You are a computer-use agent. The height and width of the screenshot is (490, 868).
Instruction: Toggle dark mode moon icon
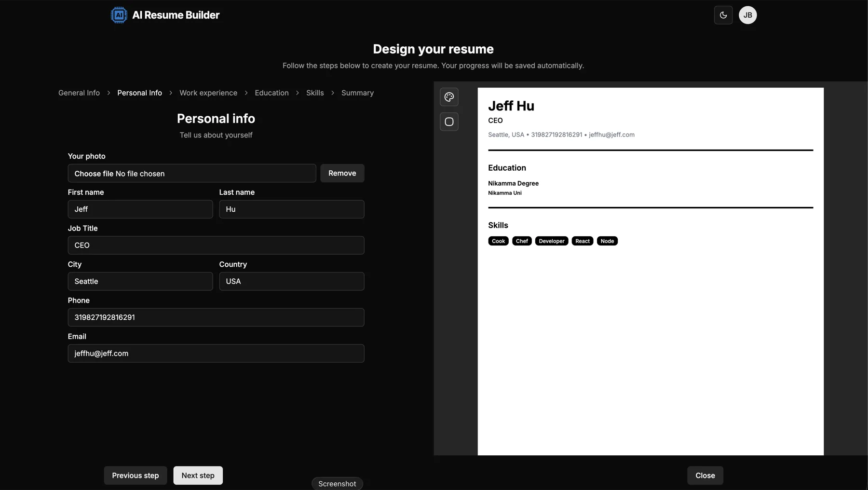point(723,15)
